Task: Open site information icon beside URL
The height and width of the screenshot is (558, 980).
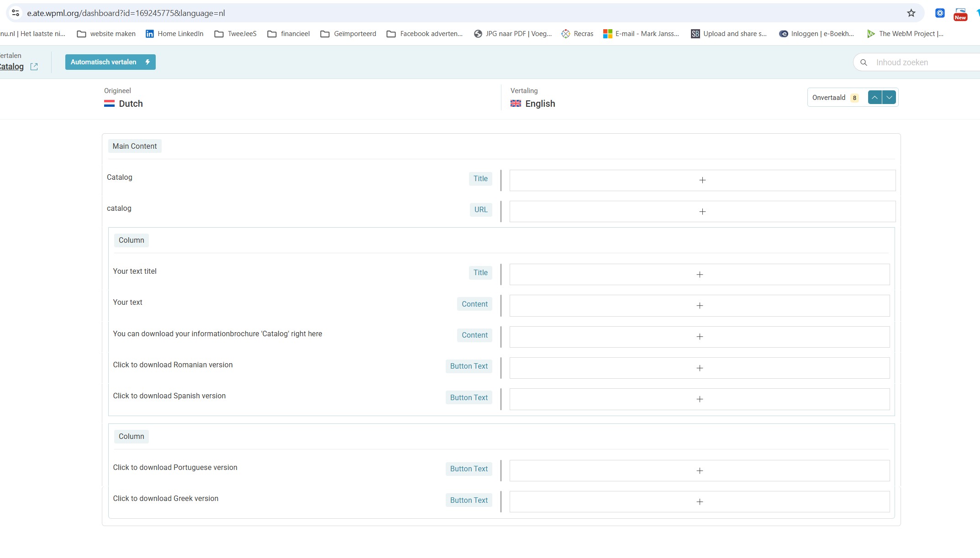Action: pos(16,13)
